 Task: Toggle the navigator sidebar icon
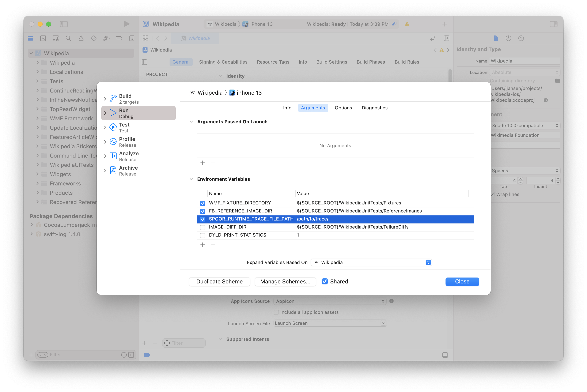click(x=64, y=24)
